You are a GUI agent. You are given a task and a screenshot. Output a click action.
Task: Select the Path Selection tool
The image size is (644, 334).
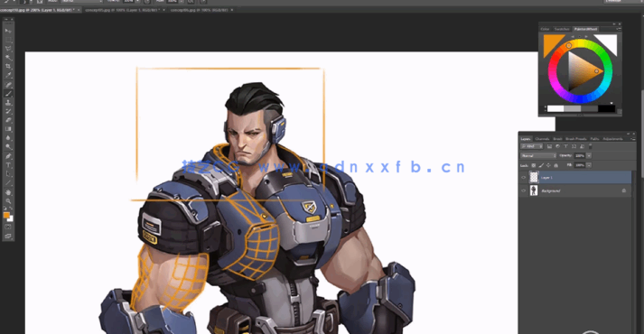[8, 174]
